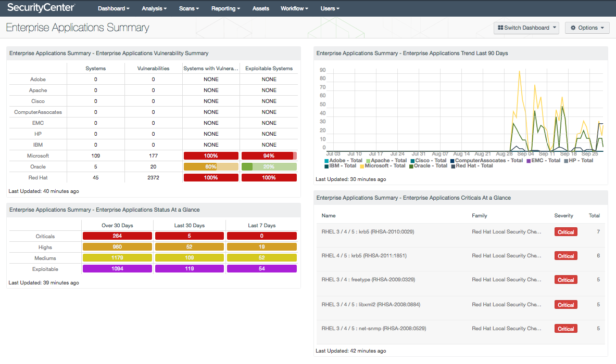Open the Workflow menu

pyautogui.click(x=294, y=8)
